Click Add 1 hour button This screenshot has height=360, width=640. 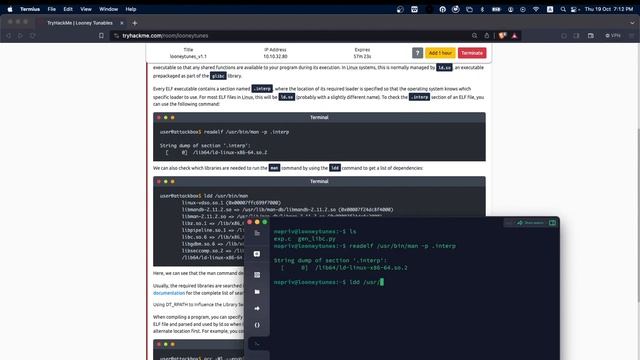point(440,53)
